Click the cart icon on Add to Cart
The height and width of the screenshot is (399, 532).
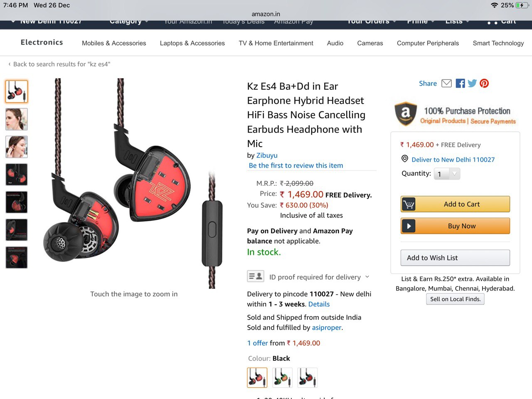coord(409,204)
